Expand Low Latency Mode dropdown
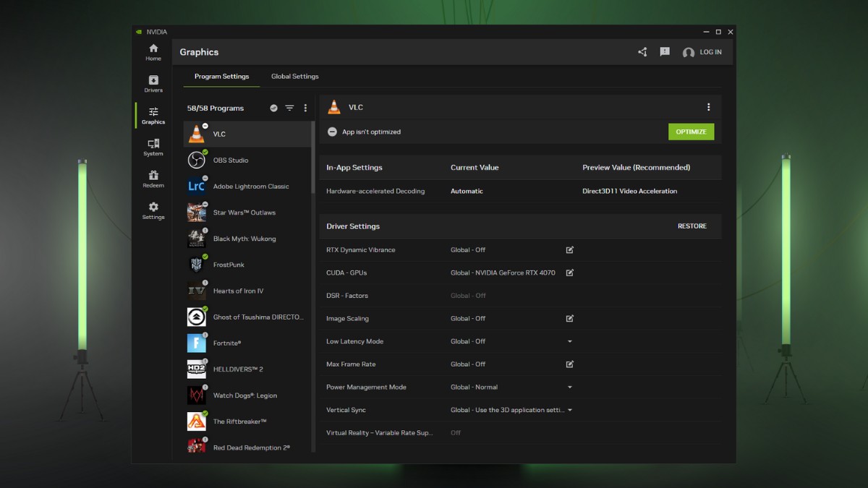 point(570,341)
